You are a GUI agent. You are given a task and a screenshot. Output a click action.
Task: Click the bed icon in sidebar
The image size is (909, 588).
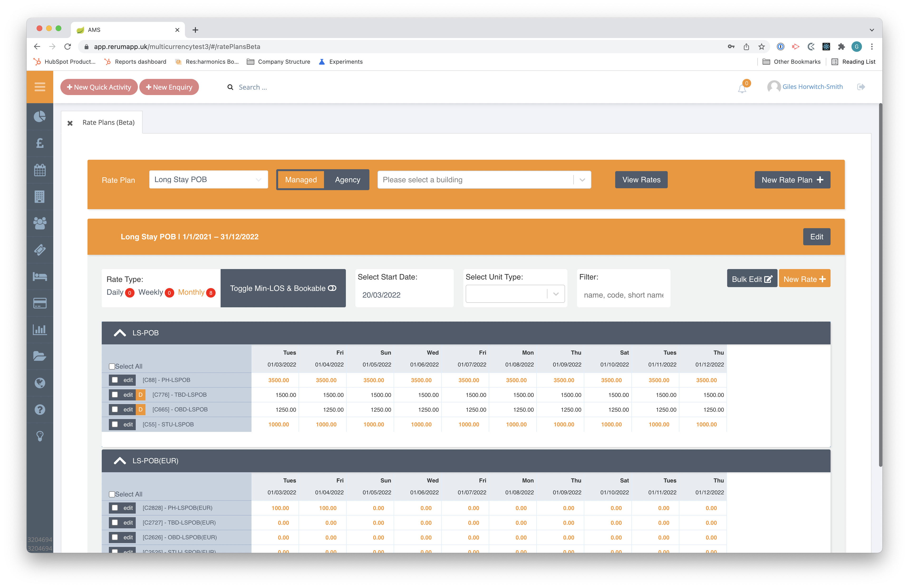pos(40,276)
